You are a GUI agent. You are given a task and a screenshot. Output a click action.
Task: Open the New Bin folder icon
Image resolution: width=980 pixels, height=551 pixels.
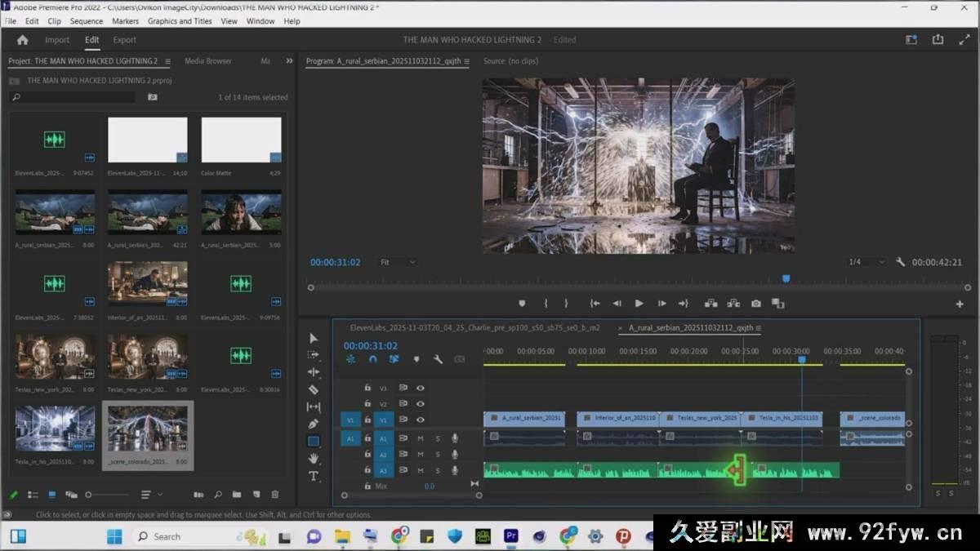pyautogui.click(x=237, y=495)
